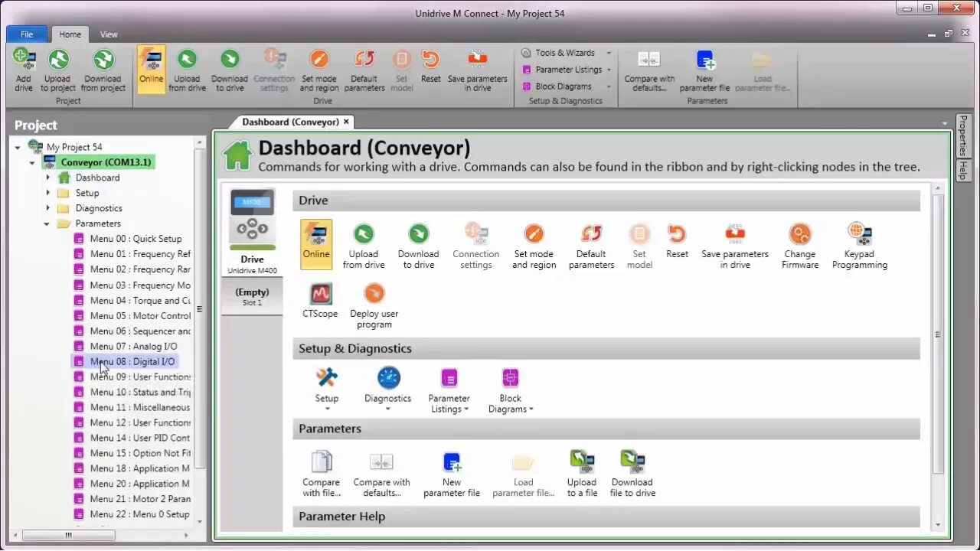
Task: Open dashboard Block Diagrams dropdown
Action: click(510, 390)
